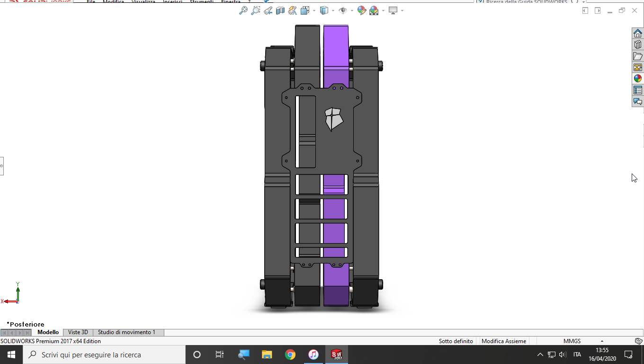Open the File Explorer task pane tab

638,56
